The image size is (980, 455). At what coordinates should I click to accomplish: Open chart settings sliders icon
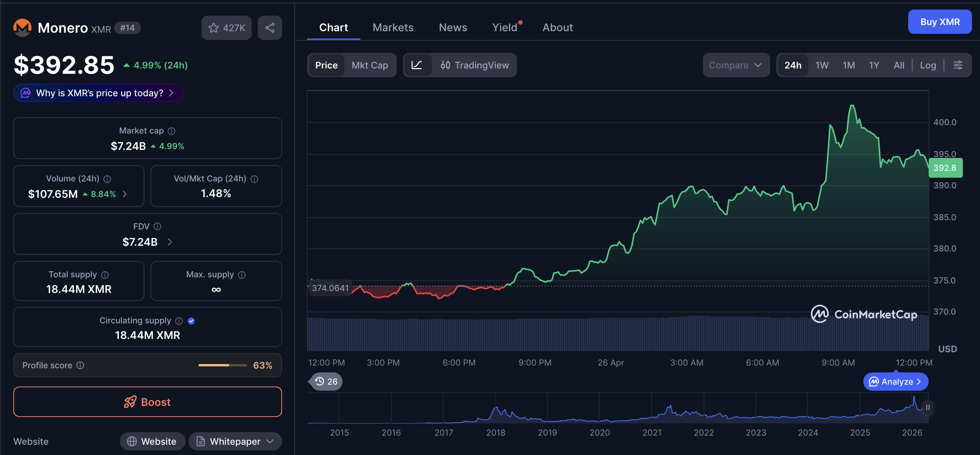pos(958,65)
